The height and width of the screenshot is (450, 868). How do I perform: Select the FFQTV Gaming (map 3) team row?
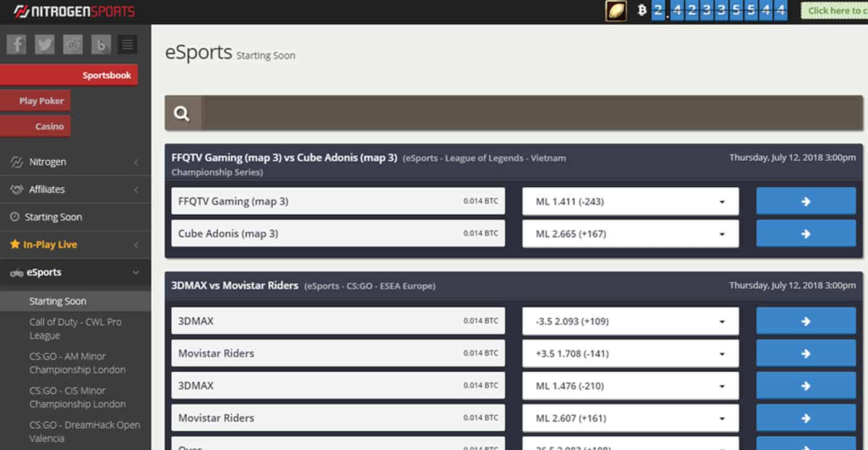click(338, 201)
